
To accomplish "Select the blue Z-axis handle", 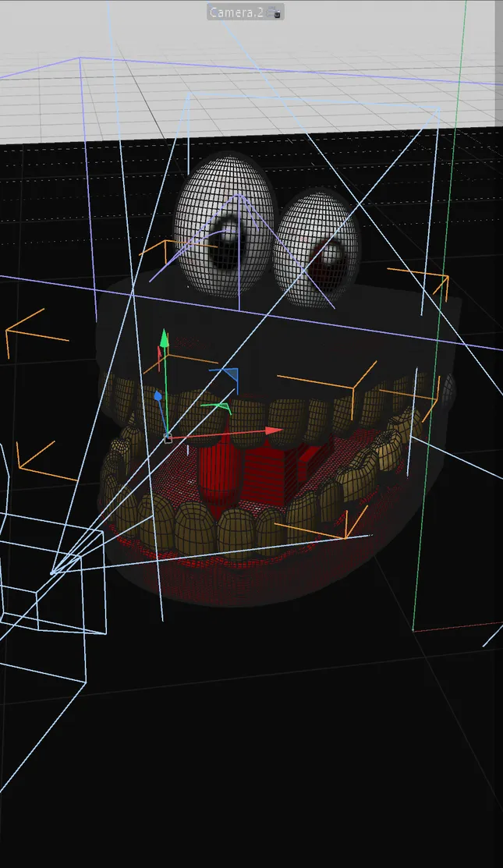I will (x=158, y=395).
